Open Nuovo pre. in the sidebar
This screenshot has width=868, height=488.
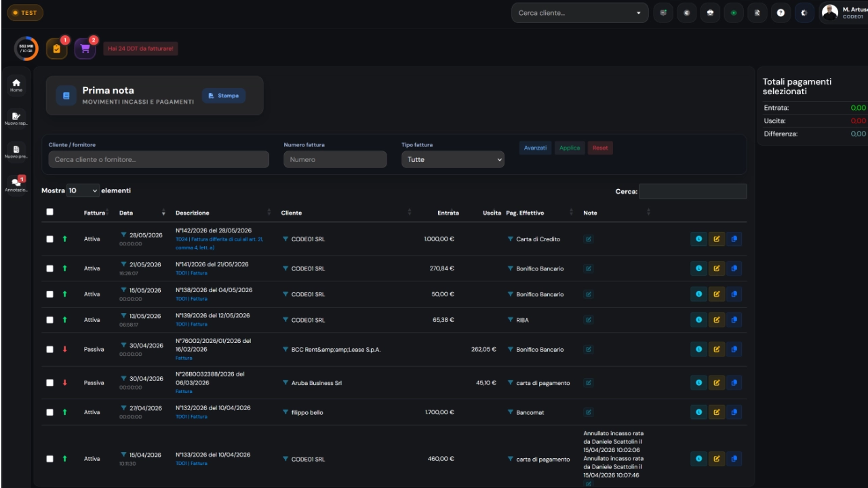click(16, 152)
